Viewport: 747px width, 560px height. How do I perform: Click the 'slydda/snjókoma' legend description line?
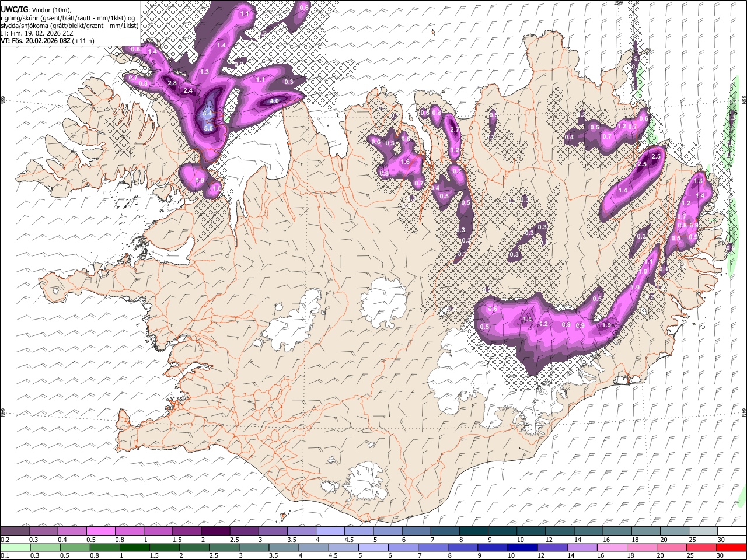coord(70,26)
